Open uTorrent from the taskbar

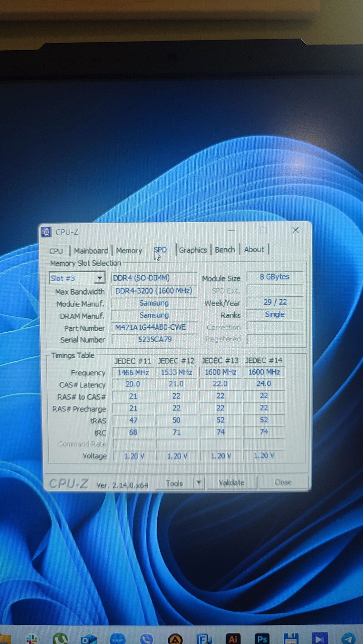pyautogui.click(x=60, y=638)
